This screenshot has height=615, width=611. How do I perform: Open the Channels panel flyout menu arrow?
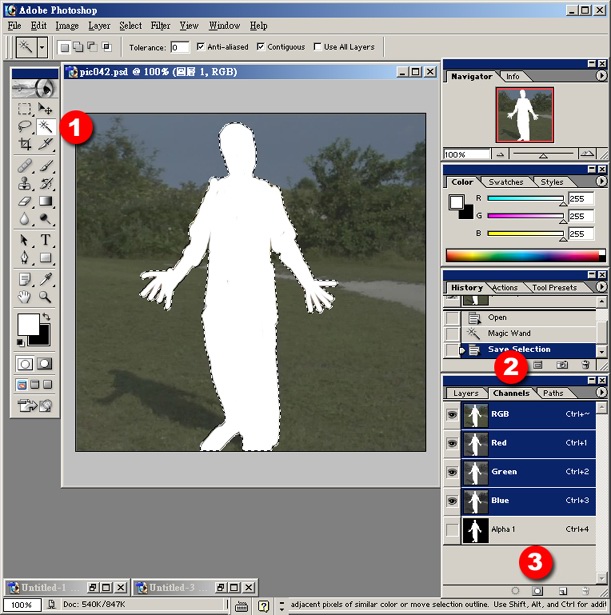[601, 393]
